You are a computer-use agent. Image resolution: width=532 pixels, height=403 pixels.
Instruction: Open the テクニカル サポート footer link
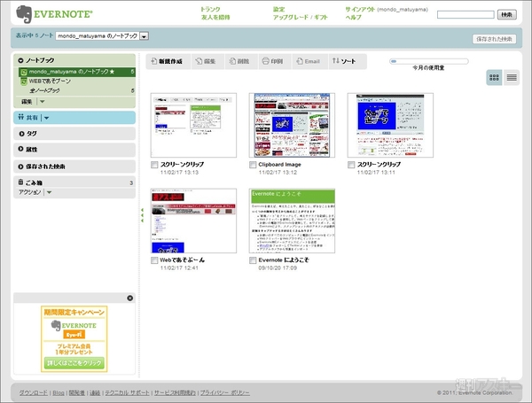click(x=127, y=393)
